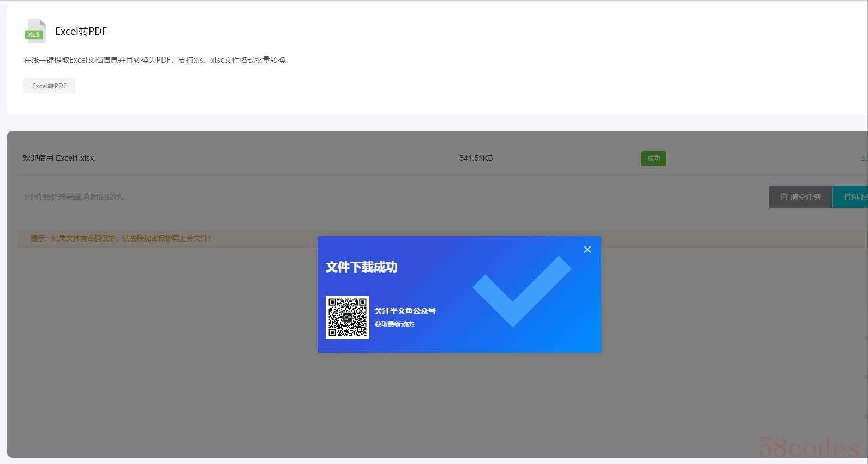Viewport: 868px width, 464px height.
Task: Click the 获取最新动态 text
Action: click(394, 324)
